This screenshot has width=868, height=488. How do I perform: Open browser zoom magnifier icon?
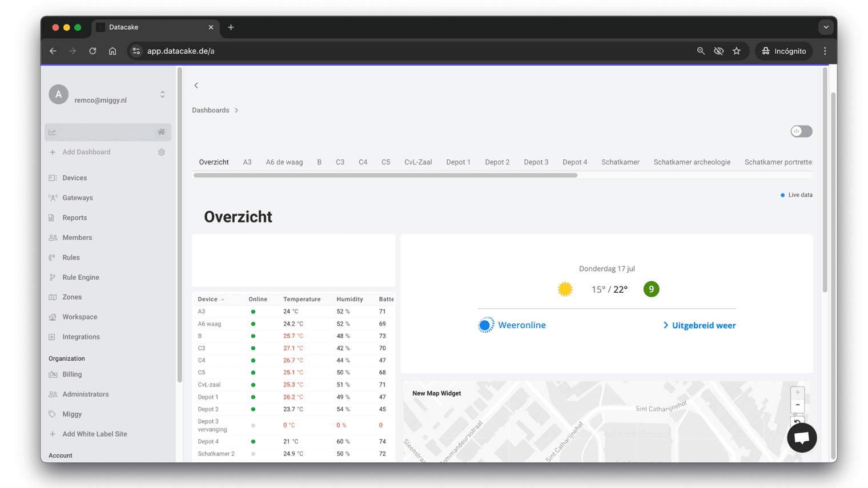tap(701, 51)
